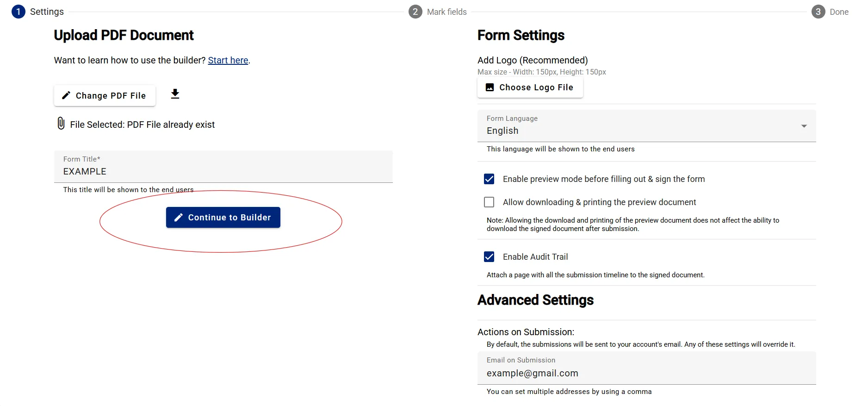Follow the Start here link
This screenshot has width=868, height=406.
coord(228,60)
